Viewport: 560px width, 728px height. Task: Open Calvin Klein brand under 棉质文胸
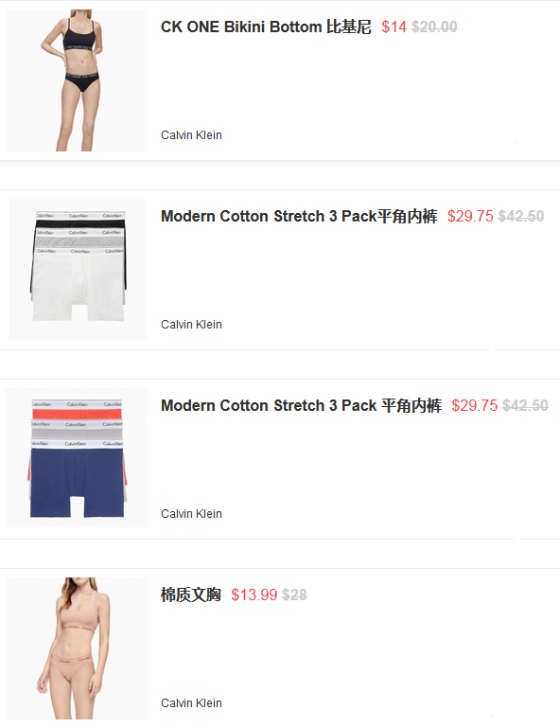click(x=191, y=703)
